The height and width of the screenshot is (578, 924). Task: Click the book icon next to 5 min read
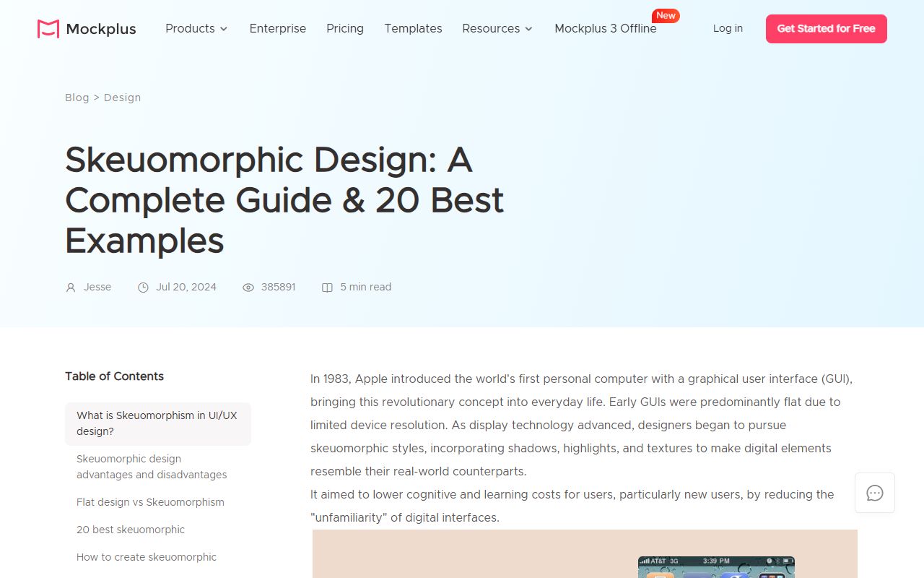pos(327,287)
